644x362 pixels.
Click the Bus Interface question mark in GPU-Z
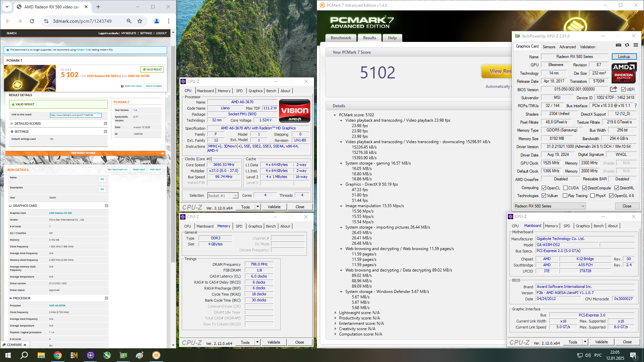(x=636, y=106)
